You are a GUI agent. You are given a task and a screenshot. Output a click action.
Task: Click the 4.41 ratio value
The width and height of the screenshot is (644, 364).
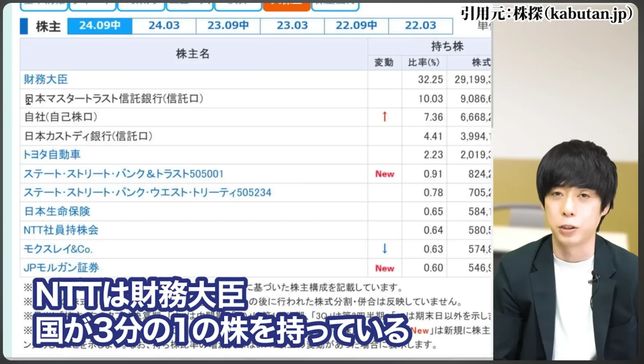433,136
